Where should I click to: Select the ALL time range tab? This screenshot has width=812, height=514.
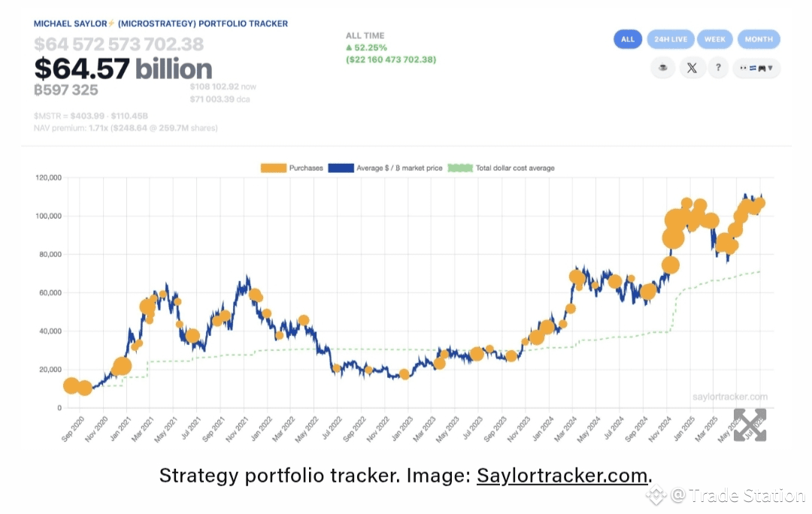(x=628, y=39)
